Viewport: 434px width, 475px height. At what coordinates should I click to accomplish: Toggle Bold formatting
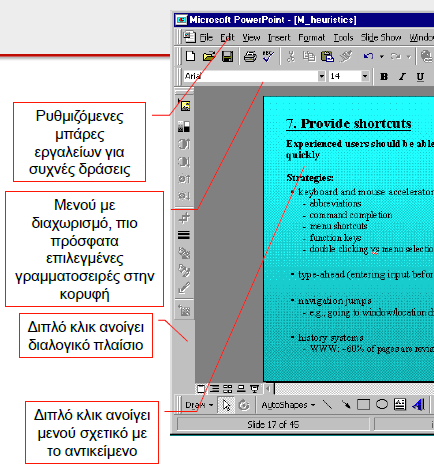[x=384, y=77]
